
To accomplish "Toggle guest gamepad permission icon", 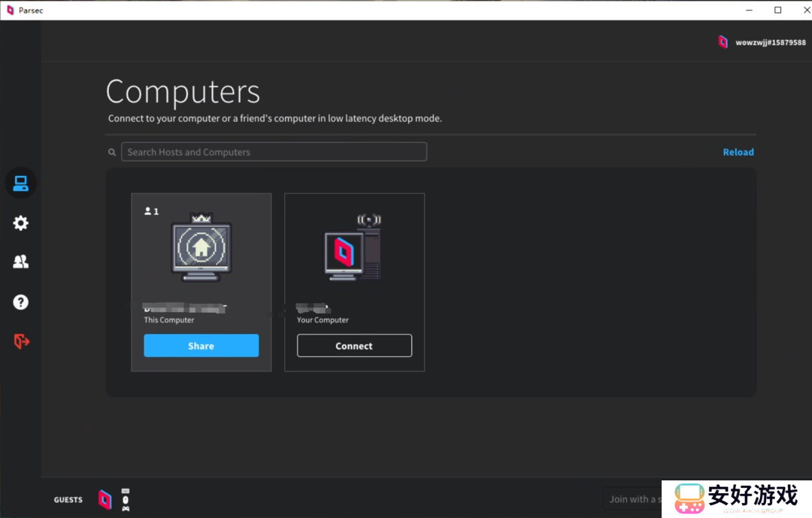I will click(x=126, y=508).
